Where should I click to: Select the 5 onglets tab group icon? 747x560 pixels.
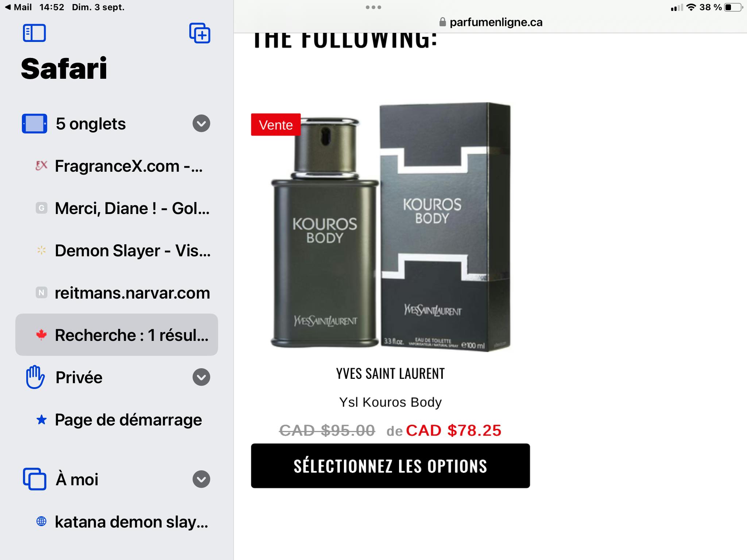(34, 124)
